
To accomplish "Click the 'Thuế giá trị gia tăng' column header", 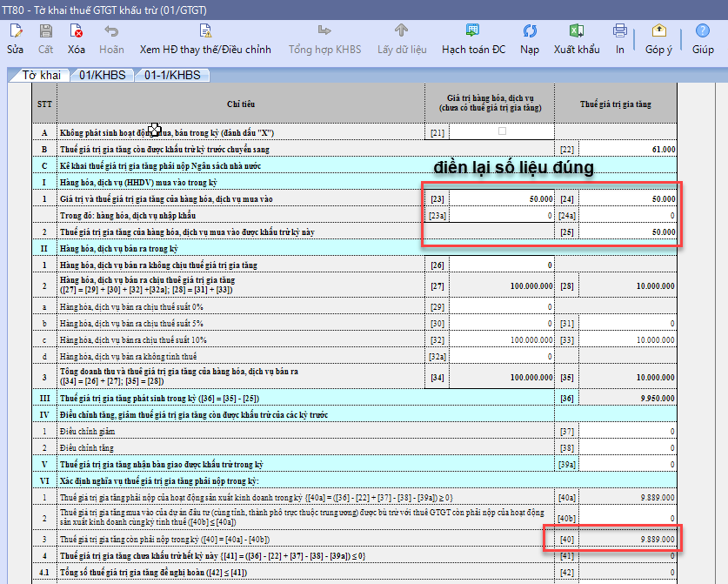I will tap(615, 104).
